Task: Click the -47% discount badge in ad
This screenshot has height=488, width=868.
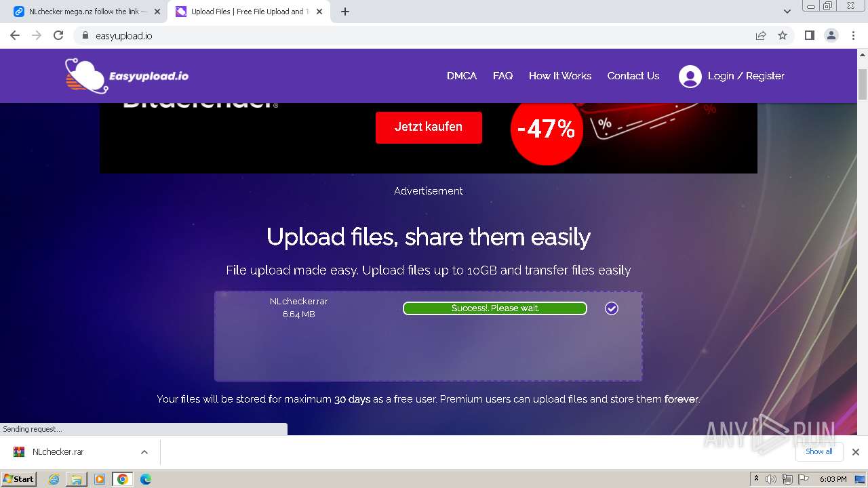Action: point(547,129)
